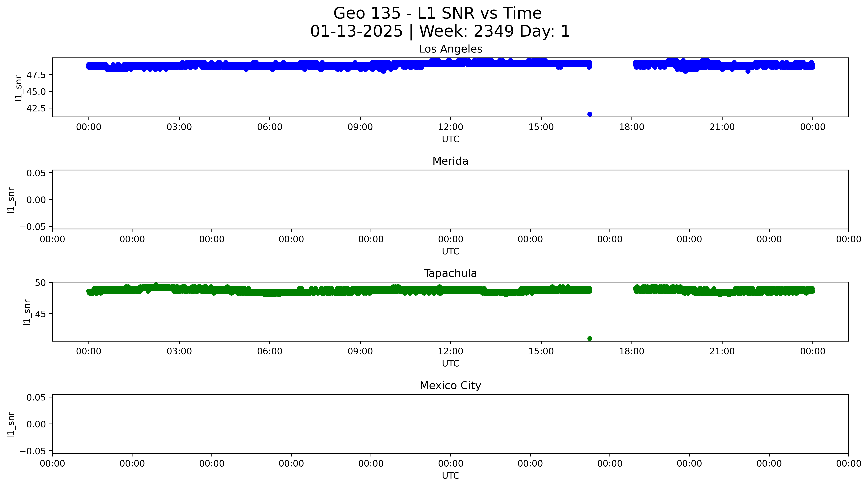The width and height of the screenshot is (868, 487).
Task: Click the 0.05 y-axis label in Merida plot
Action: [36, 173]
